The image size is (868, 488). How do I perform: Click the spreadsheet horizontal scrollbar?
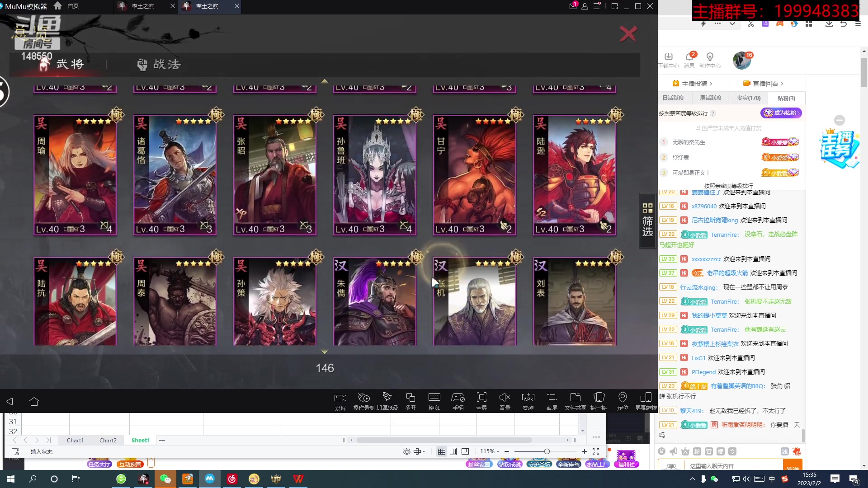pos(444,440)
